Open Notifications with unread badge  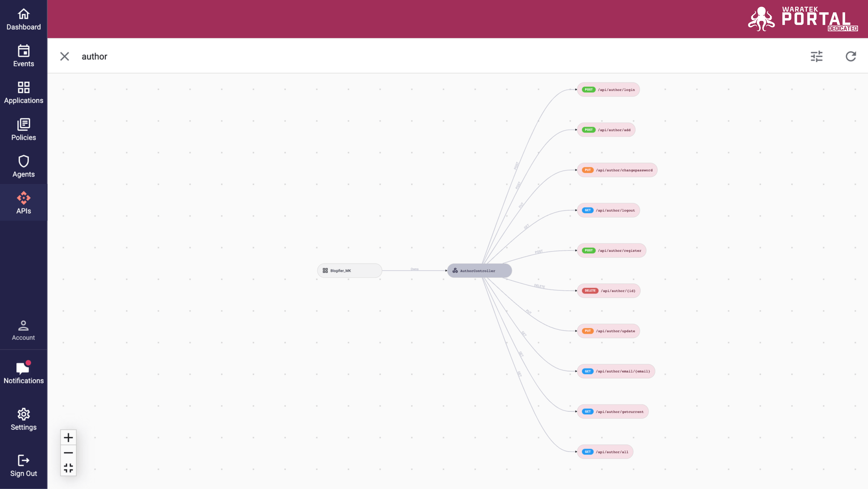[24, 373]
